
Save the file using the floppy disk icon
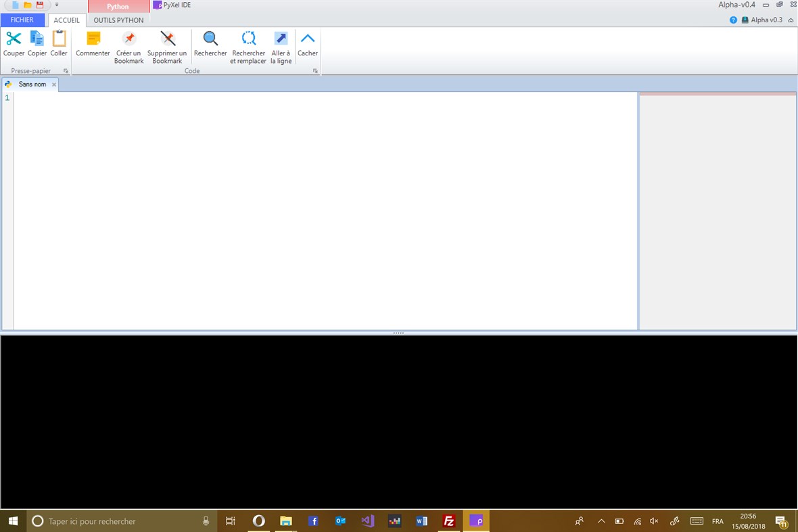tap(40, 5)
